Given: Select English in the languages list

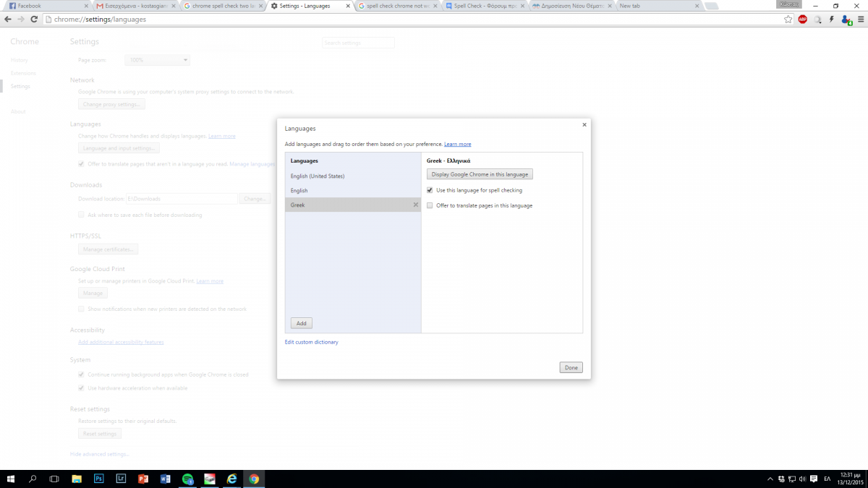Looking at the screenshot, I should 353,190.
